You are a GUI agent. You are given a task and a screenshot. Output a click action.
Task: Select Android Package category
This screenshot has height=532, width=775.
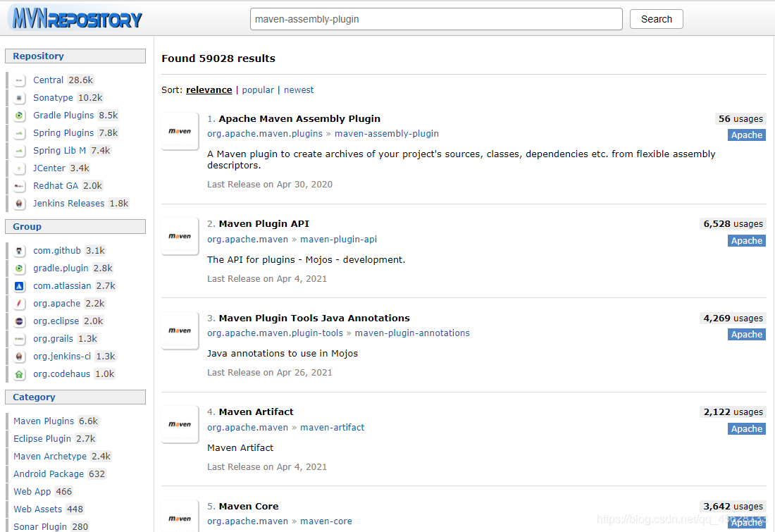49,474
